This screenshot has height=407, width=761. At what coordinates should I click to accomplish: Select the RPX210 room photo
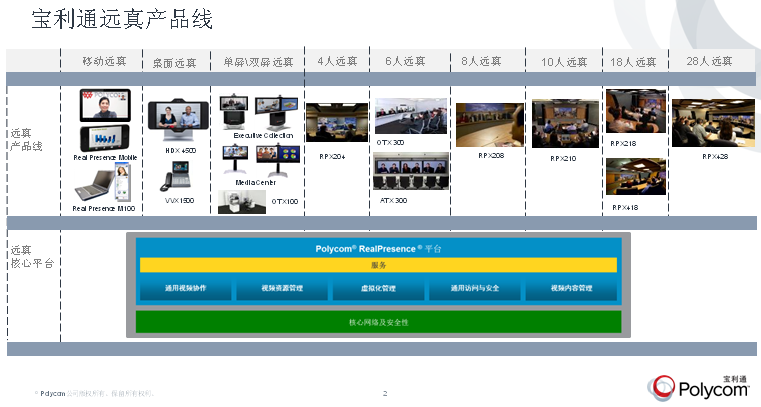coord(565,124)
